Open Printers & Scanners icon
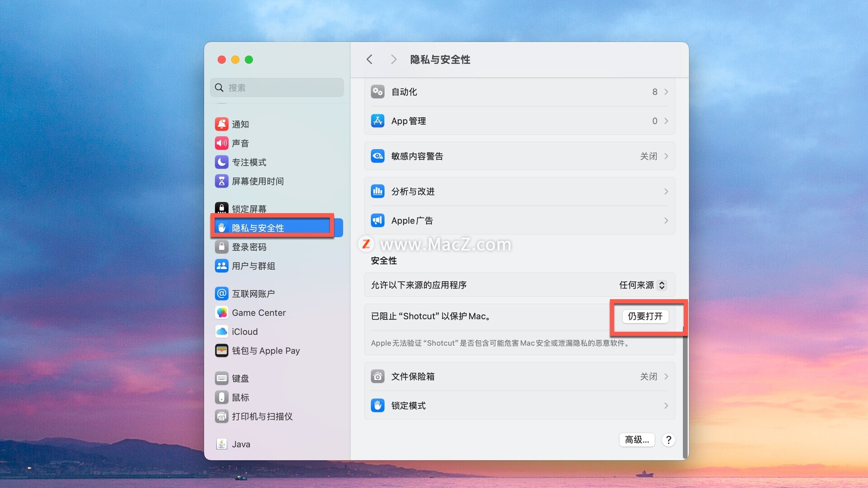 point(222,416)
